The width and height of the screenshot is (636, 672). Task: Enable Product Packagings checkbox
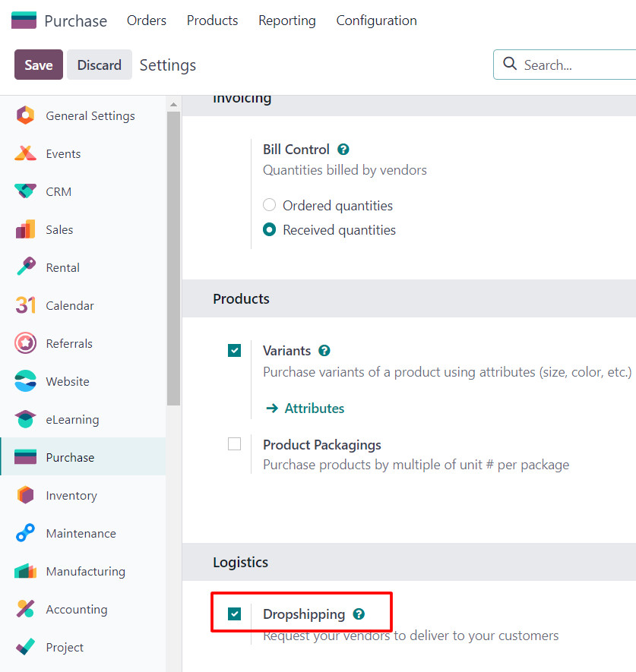coord(234,444)
